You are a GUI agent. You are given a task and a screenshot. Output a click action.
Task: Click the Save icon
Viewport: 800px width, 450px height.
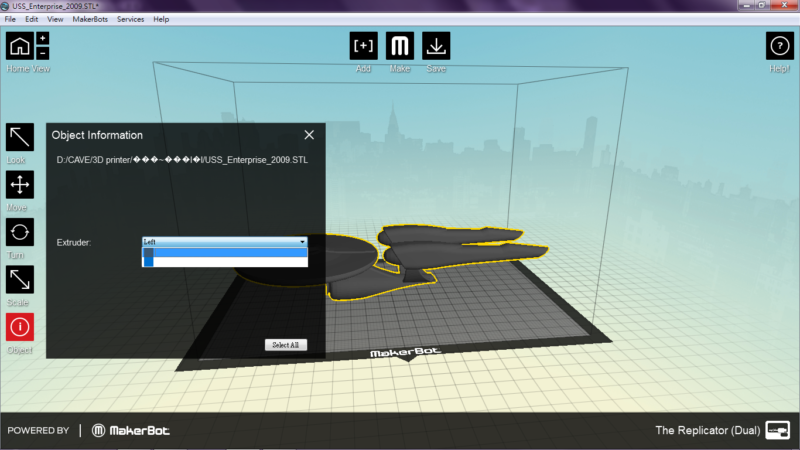point(436,46)
